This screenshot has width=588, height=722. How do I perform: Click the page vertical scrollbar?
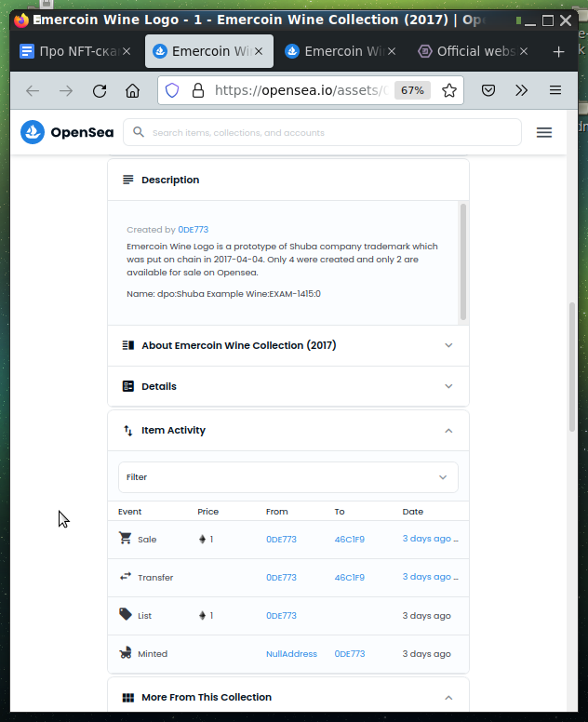point(572,367)
